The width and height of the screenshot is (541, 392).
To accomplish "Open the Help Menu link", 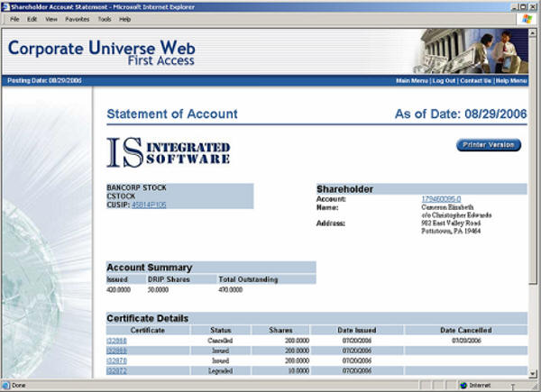I will (511, 81).
